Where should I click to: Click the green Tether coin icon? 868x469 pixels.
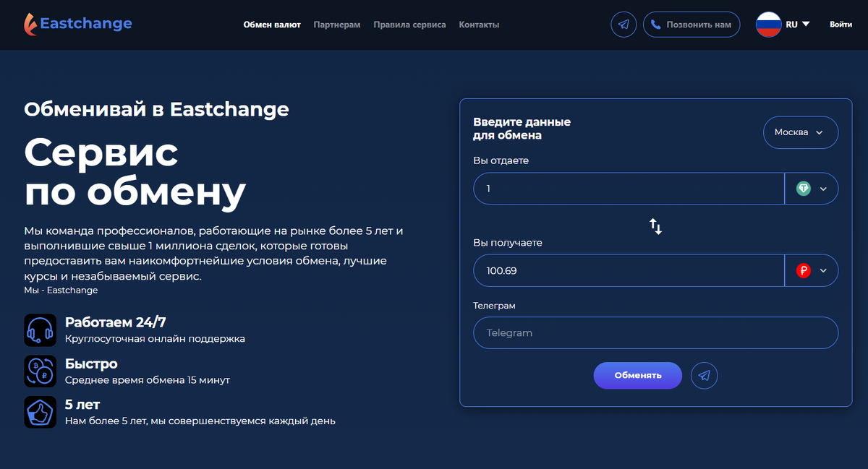pyautogui.click(x=804, y=188)
